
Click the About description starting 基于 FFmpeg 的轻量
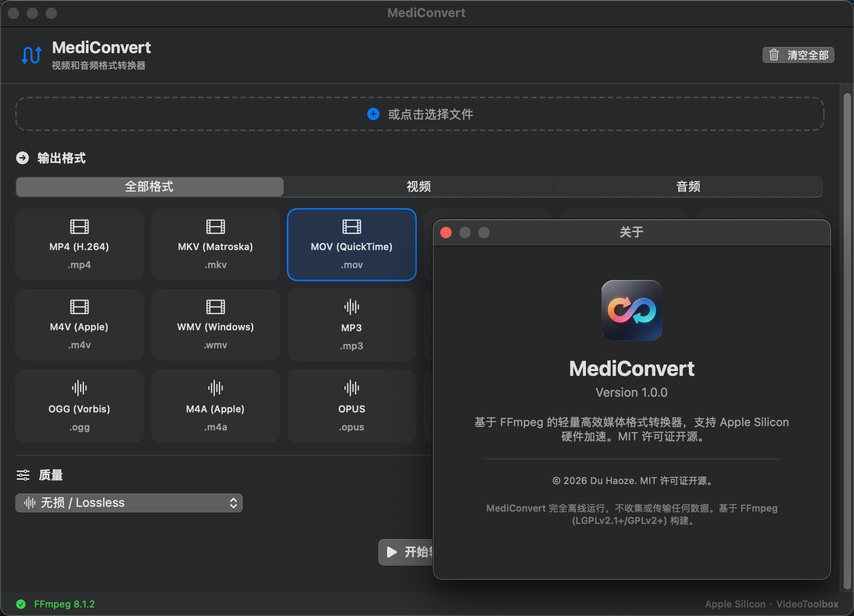[631, 429]
